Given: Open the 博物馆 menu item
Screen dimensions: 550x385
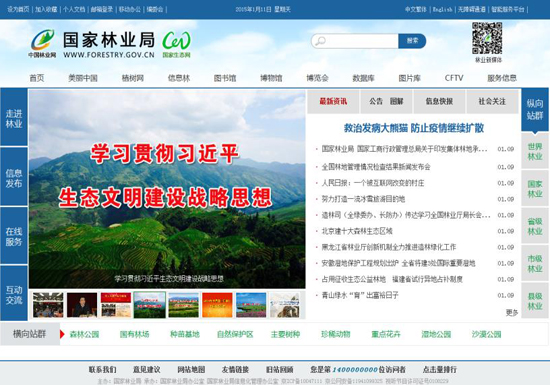Looking at the screenshot, I should [271, 78].
